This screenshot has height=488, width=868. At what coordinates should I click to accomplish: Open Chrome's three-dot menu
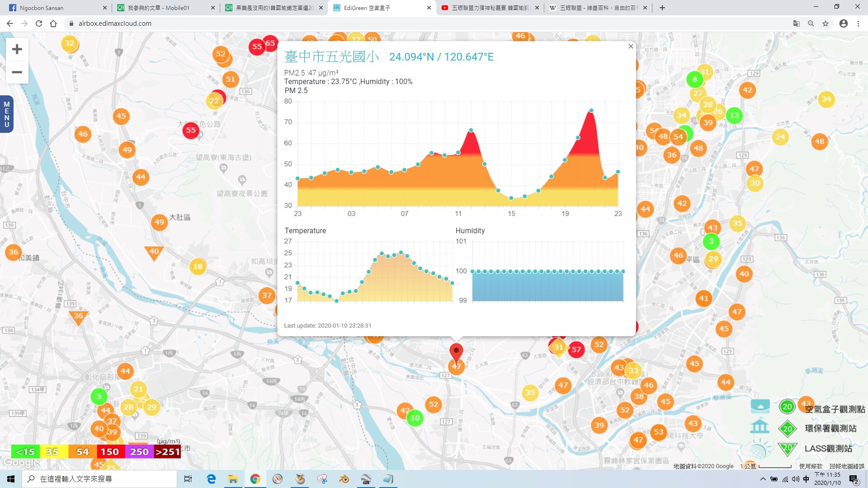858,23
